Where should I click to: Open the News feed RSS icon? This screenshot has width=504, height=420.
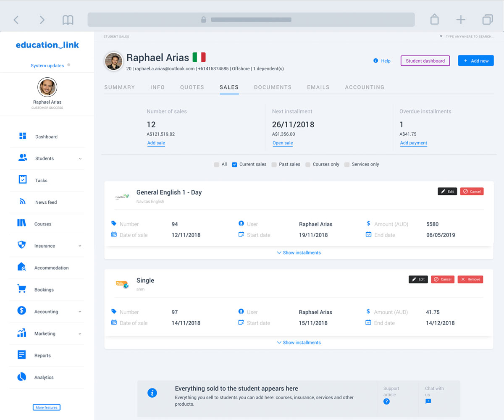(23, 202)
